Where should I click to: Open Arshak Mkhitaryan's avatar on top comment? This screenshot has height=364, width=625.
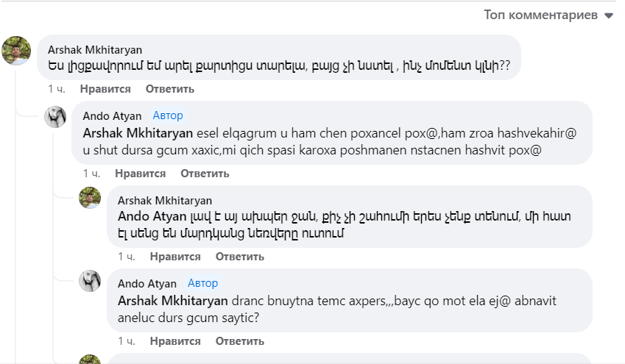coord(16,51)
